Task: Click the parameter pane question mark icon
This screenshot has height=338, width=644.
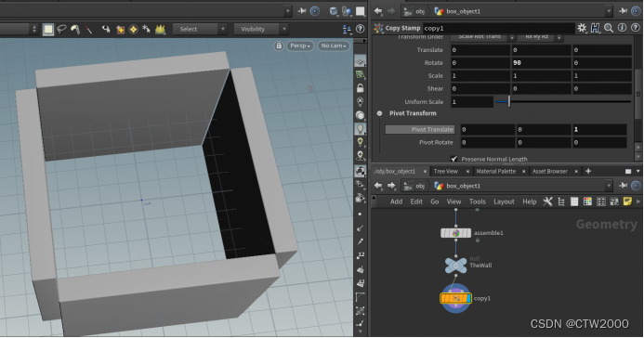Action: click(x=636, y=28)
